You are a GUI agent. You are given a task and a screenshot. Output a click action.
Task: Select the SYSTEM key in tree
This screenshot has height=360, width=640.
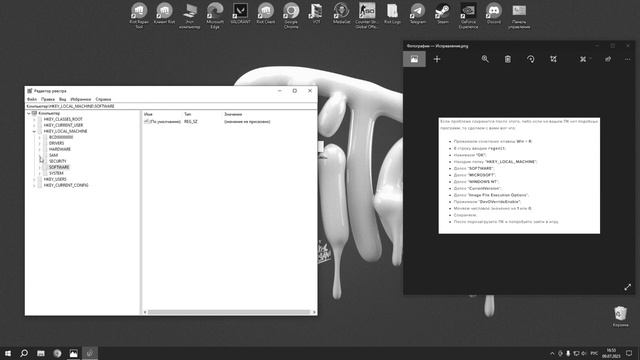tap(56, 173)
